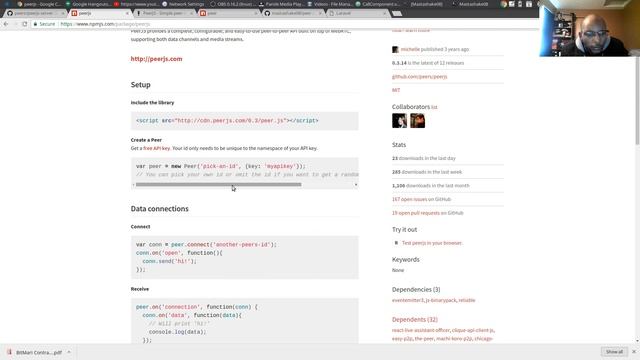This screenshot has height=360, width=640.
Task: Click the Collaborators 'list' link
Action: click(x=434, y=107)
